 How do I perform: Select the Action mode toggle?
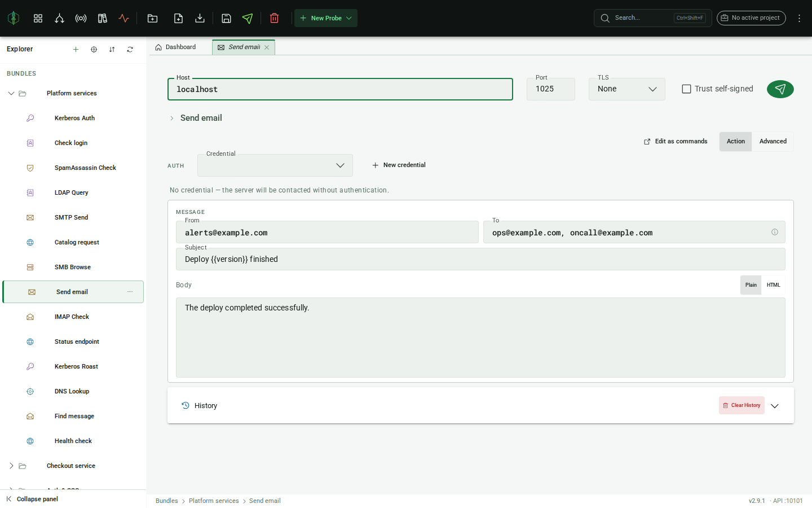coord(735,142)
